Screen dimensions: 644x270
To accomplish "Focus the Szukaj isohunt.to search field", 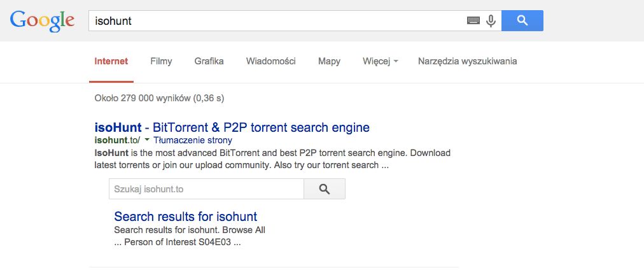I will [206, 189].
